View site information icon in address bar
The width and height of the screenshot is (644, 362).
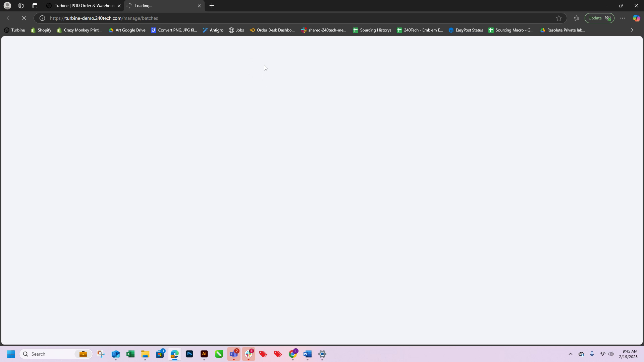point(42,18)
